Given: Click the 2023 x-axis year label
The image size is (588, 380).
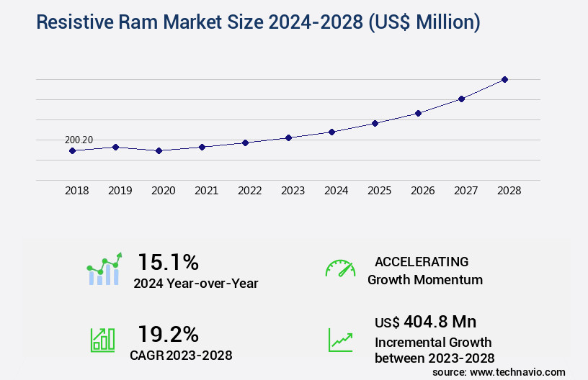Looking at the screenshot, I should [x=293, y=191].
